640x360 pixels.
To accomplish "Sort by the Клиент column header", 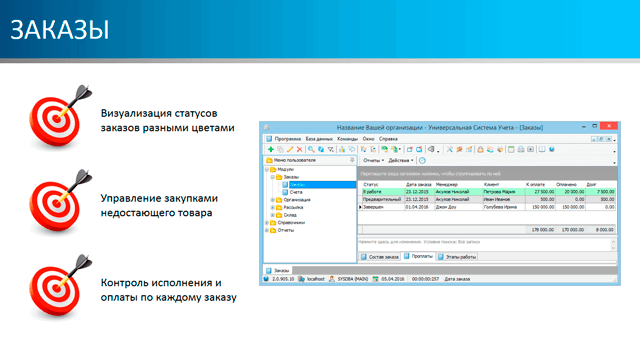I will tap(504, 184).
